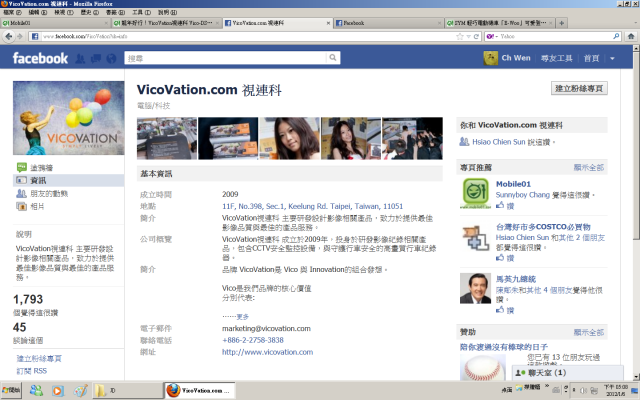Image resolution: width=640 pixels, height=400 pixels.
Task: Click the Firefox VicoVation.com taskbar button
Action: (200, 391)
